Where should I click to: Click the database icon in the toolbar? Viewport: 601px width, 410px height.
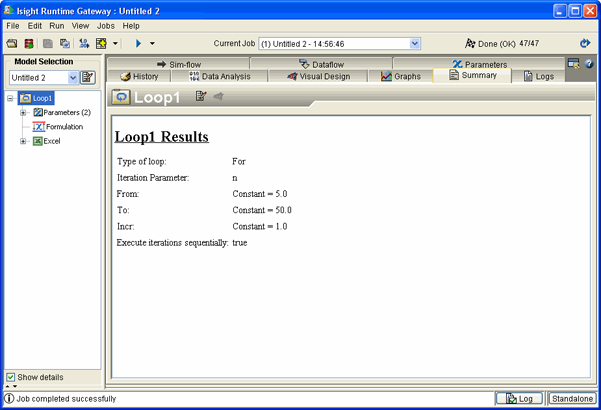point(29,44)
